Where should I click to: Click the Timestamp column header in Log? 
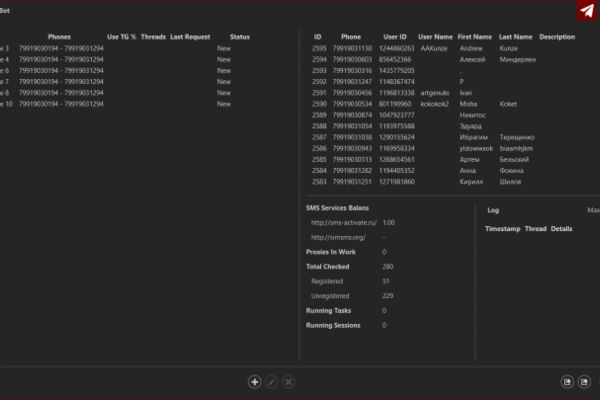pyautogui.click(x=503, y=229)
